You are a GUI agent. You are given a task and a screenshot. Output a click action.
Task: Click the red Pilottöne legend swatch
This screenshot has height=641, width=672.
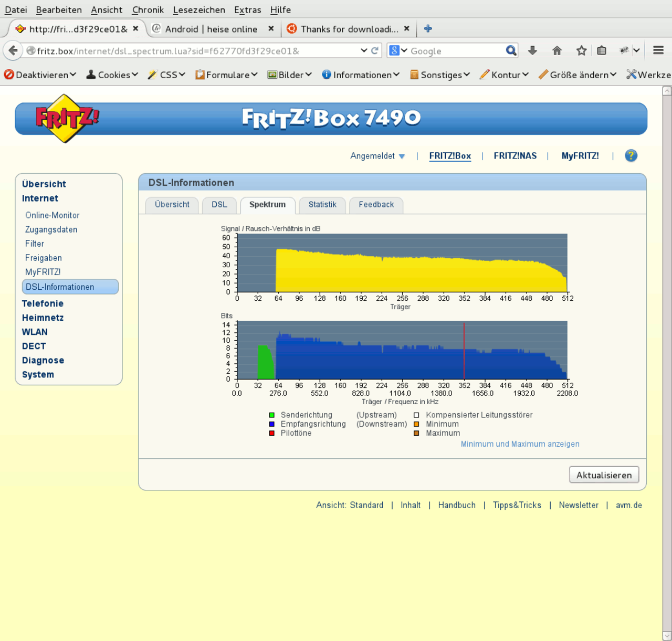coord(271,433)
